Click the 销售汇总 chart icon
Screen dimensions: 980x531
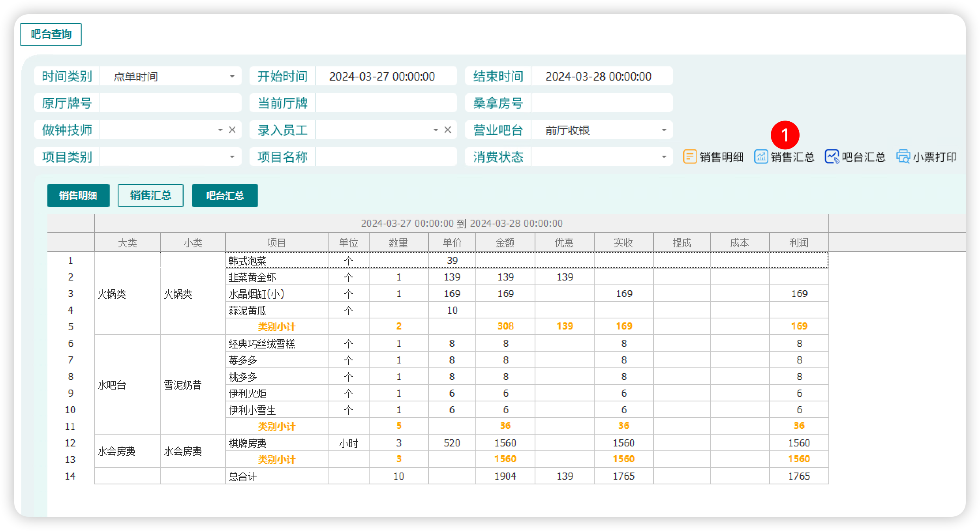click(761, 157)
